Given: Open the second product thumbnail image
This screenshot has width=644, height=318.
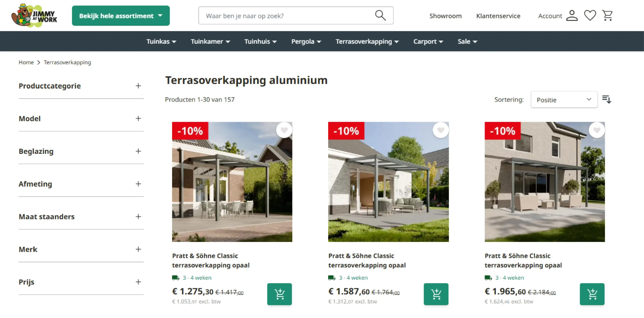Looking at the screenshot, I should (x=388, y=182).
